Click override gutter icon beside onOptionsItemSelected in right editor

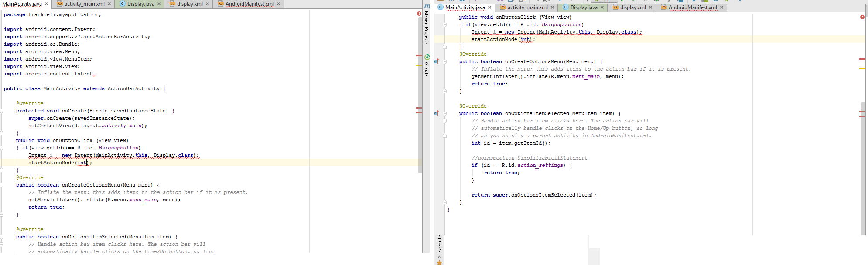point(436,113)
